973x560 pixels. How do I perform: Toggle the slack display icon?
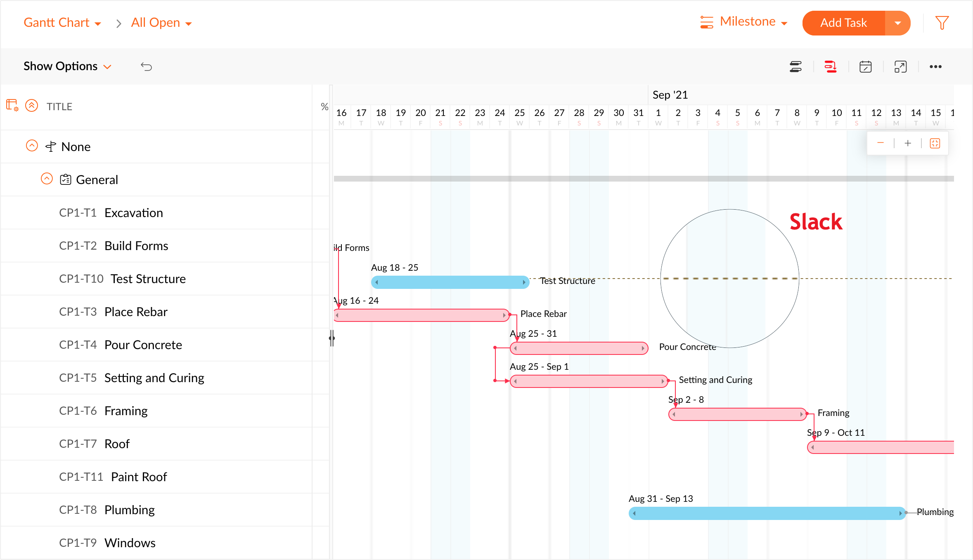(795, 66)
